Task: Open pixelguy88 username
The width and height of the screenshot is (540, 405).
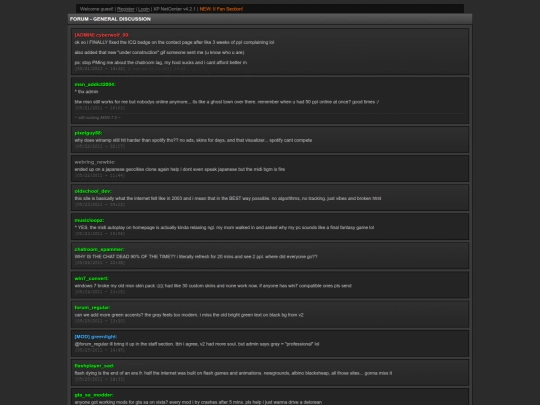Action: pos(88,133)
